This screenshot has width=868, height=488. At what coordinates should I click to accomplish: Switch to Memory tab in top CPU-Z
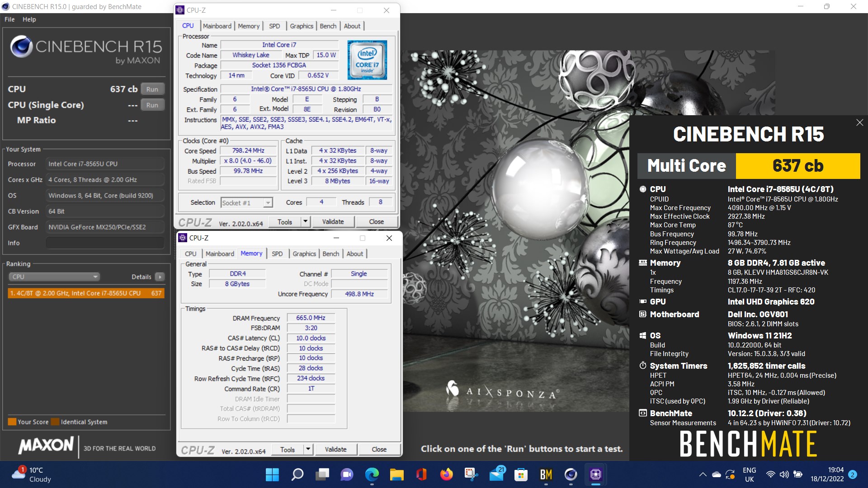[249, 26]
